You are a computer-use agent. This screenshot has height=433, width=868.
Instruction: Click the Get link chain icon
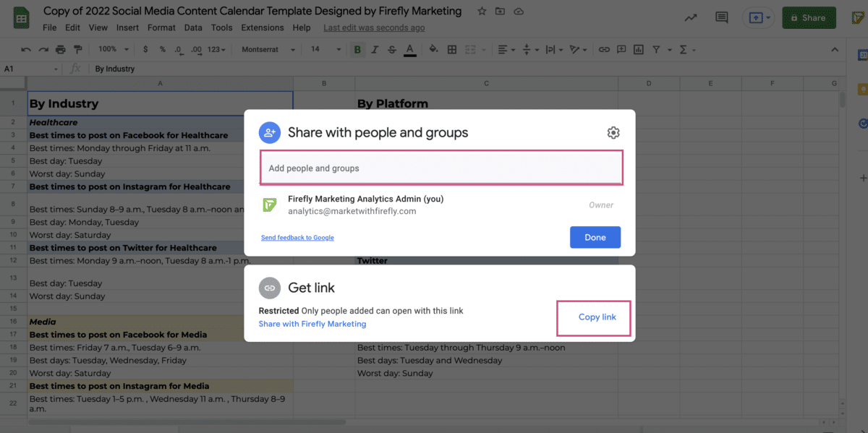click(270, 288)
